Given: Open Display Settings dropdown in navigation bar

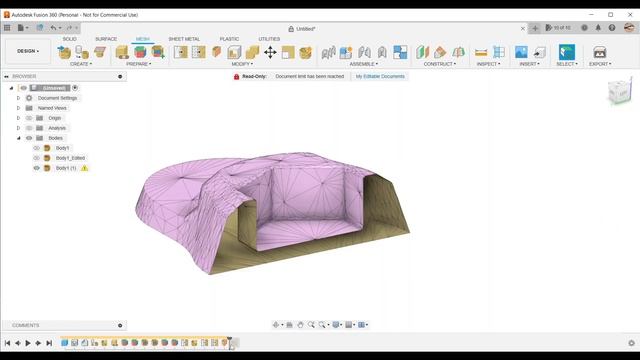Looking at the screenshot, I should coord(337,324).
